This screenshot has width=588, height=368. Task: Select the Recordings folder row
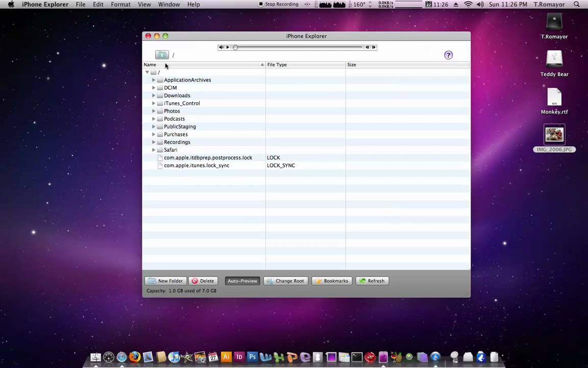click(306, 142)
